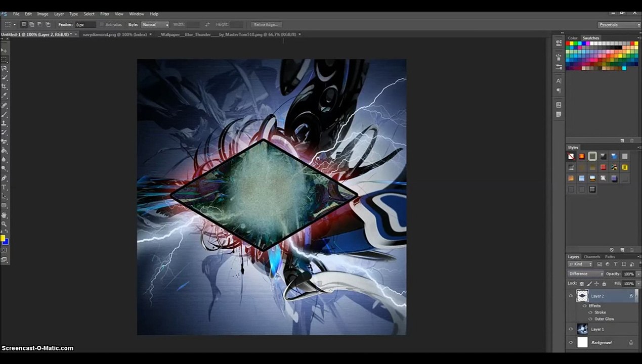Toggle visibility of Outer Glow effect
Viewport: 642px width, 364px height.
coord(590,319)
